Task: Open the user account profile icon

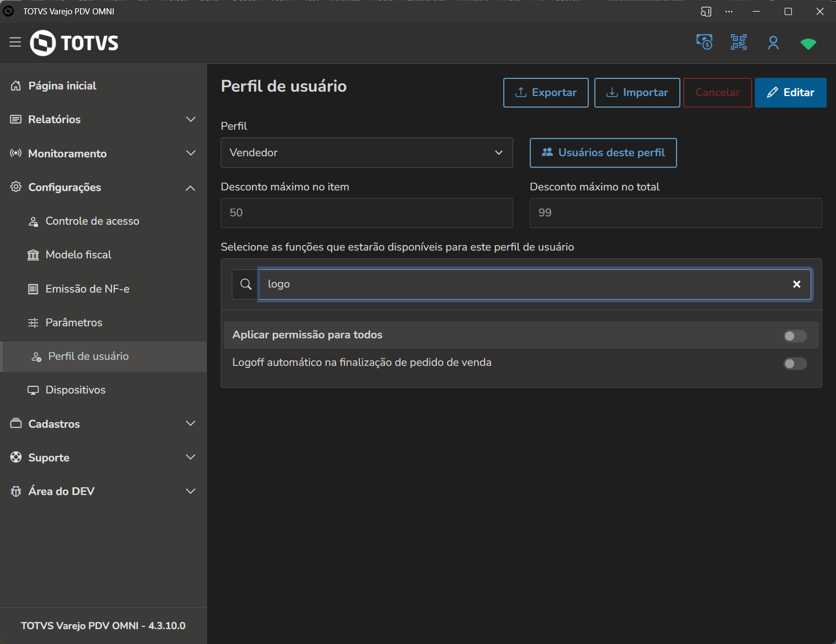Action: pos(773,42)
